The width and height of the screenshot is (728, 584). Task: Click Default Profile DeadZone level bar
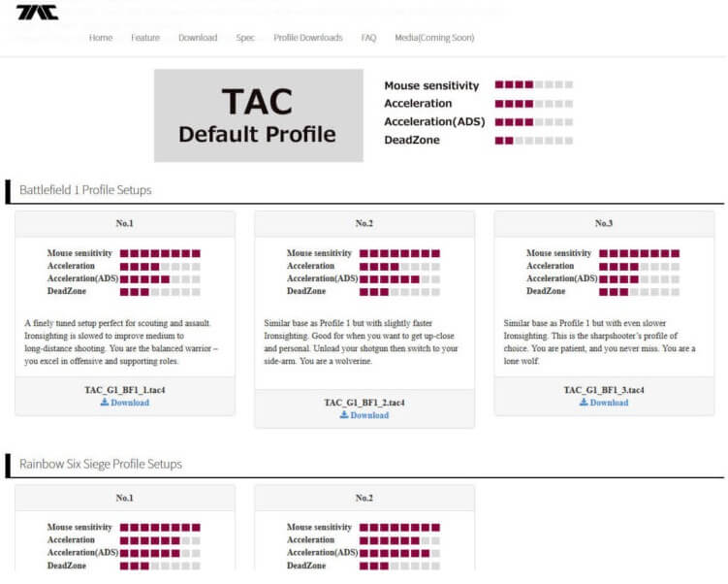pos(533,141)
